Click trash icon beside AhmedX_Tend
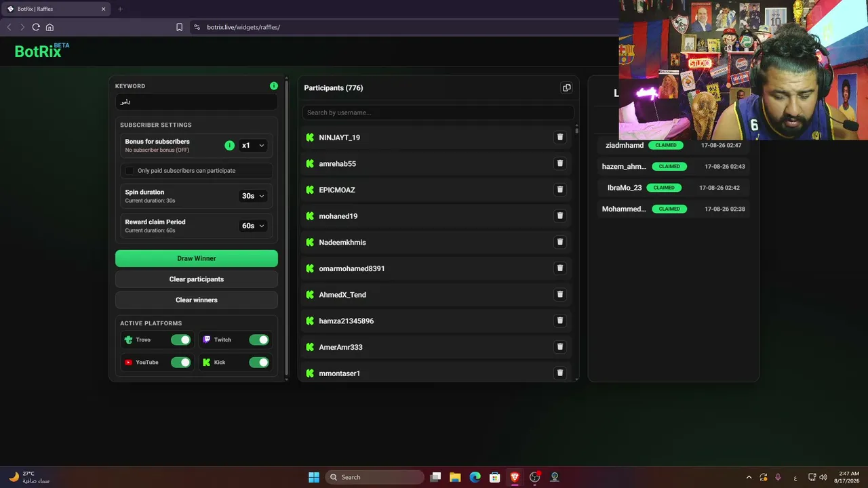This screenshot has height=488, width=868. click(x=560, y=294)
